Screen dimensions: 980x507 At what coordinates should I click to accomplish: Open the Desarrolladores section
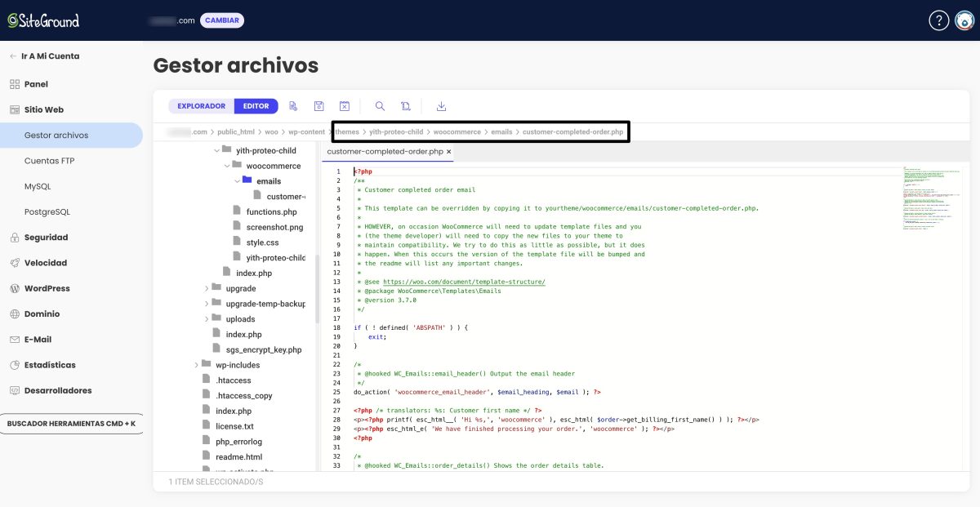coord(57,390)
